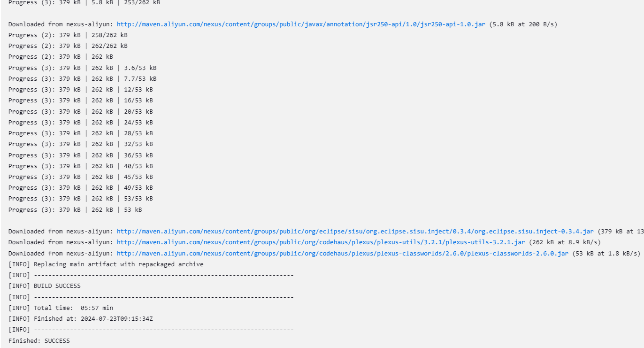Click the progress line showing 3.6/53 kB
644x348 pixels.
point(83,68)
